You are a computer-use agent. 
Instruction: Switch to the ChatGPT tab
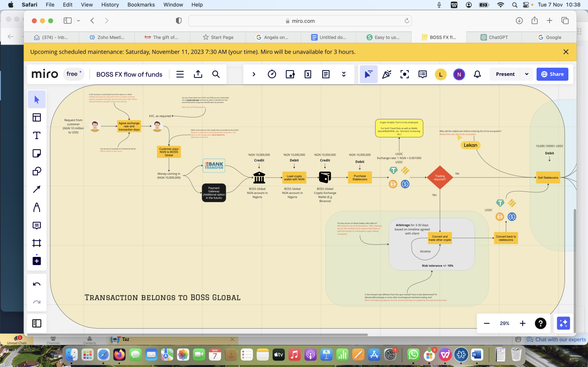tap(494, 37)
